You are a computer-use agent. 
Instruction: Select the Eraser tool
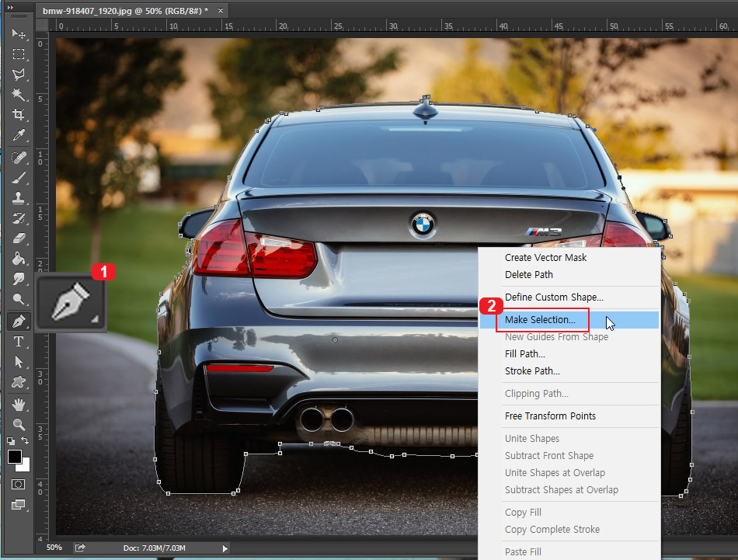[19, 238]
